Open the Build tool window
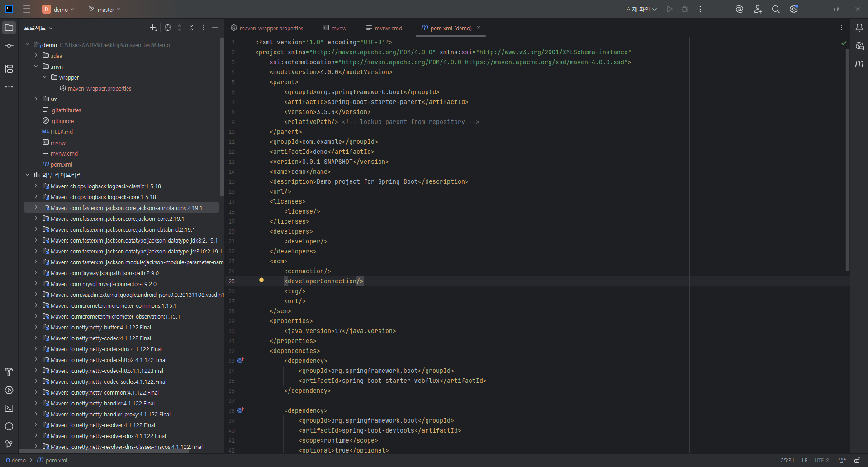 (x=9, y=372)
